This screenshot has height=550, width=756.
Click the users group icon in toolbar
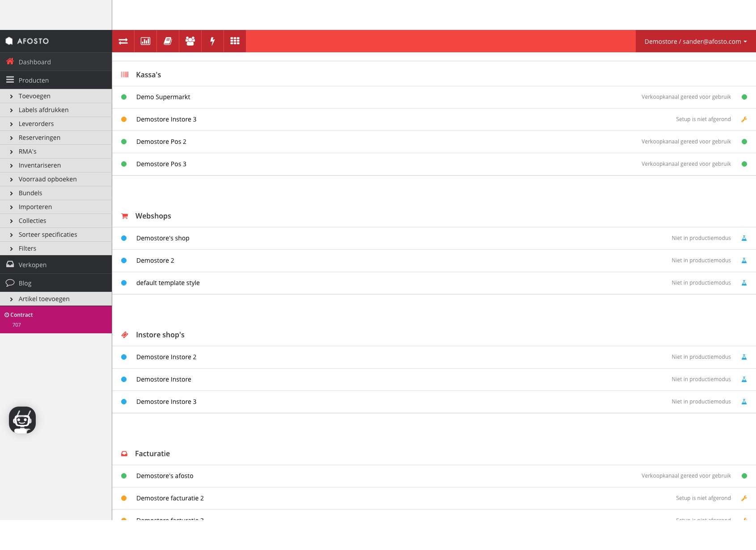(x=190, y=41)
